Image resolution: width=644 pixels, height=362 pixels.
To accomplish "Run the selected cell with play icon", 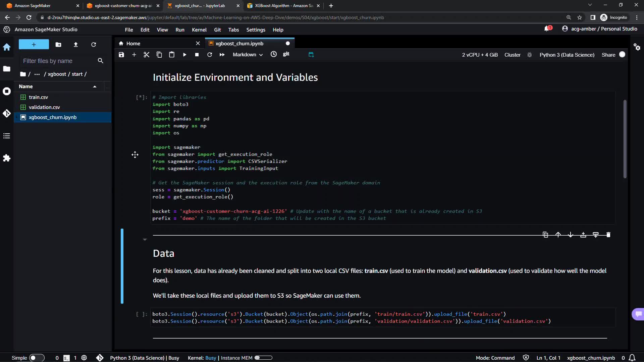I will click(184, 55).
